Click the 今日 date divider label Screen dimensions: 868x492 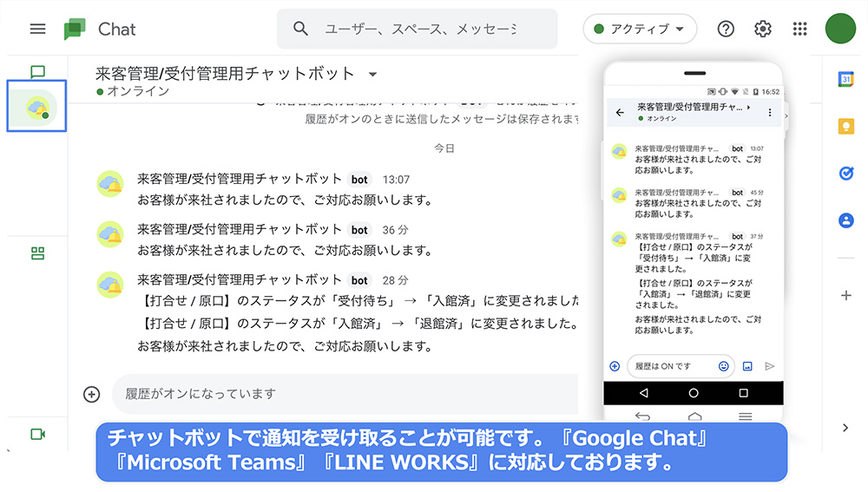444,148
